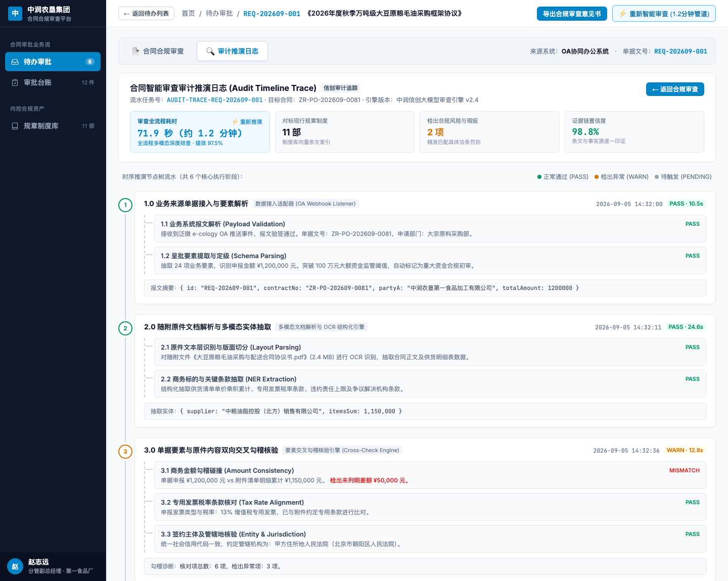Rerun trace with 重新推演 link

pyautogui.click(x=247, y=122)
